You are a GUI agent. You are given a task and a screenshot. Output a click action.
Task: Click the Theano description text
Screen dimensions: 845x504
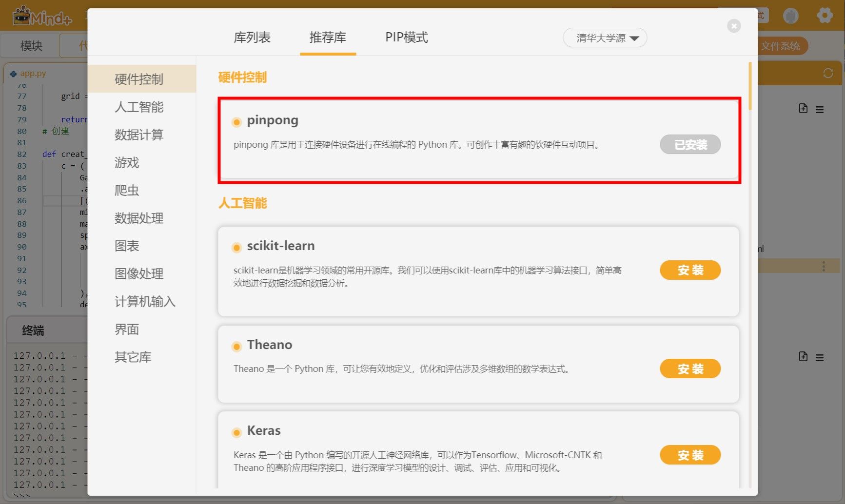(x=402, y=369)
